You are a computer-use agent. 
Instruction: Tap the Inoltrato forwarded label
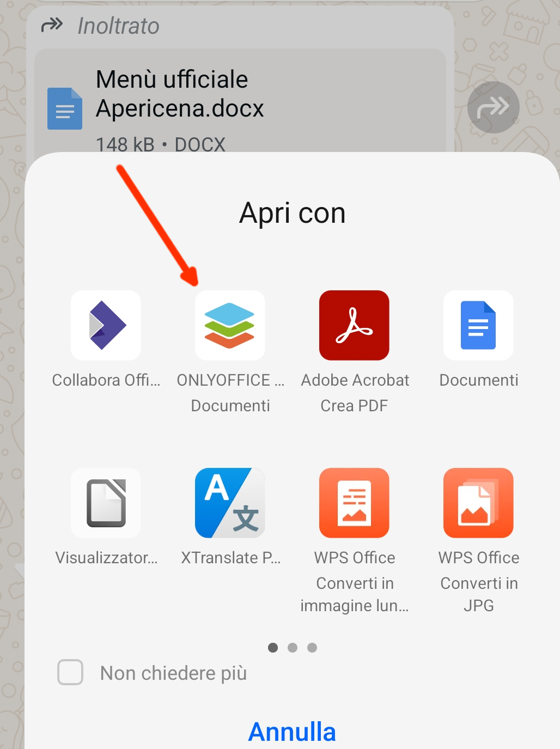click(118, 26)
